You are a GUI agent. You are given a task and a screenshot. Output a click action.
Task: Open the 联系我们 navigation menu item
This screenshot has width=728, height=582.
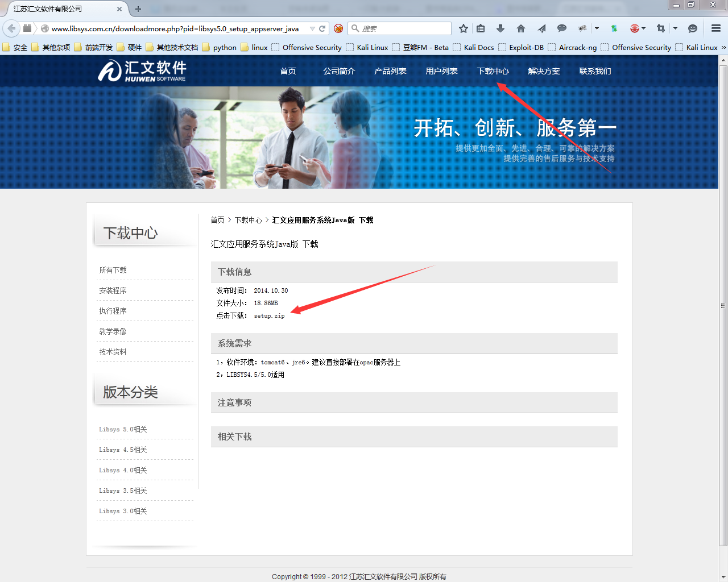(595, 71)
